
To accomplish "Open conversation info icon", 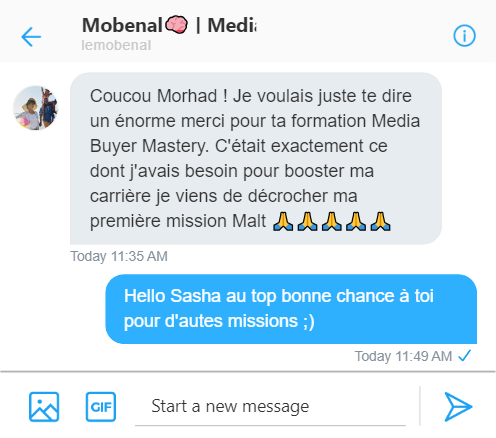I will tap(464, 36).
